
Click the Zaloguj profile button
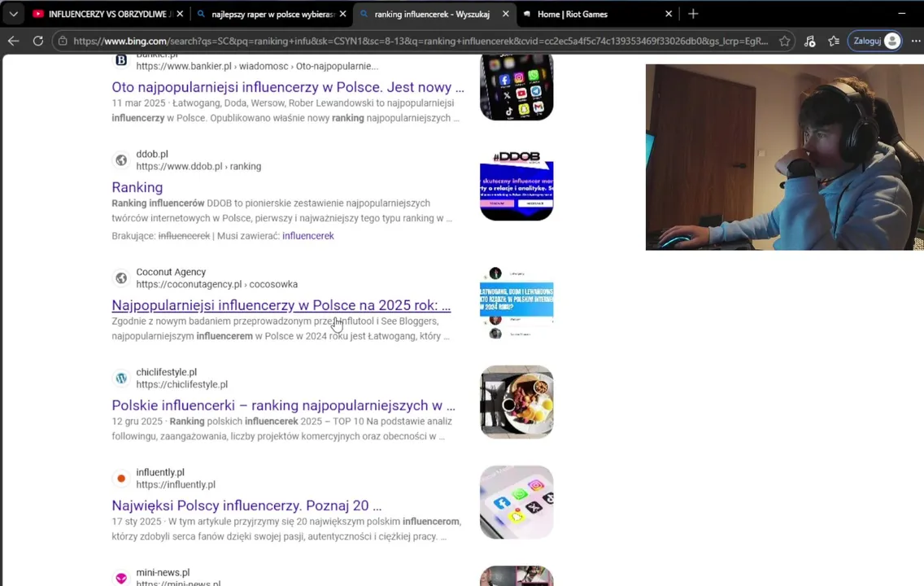875,41
